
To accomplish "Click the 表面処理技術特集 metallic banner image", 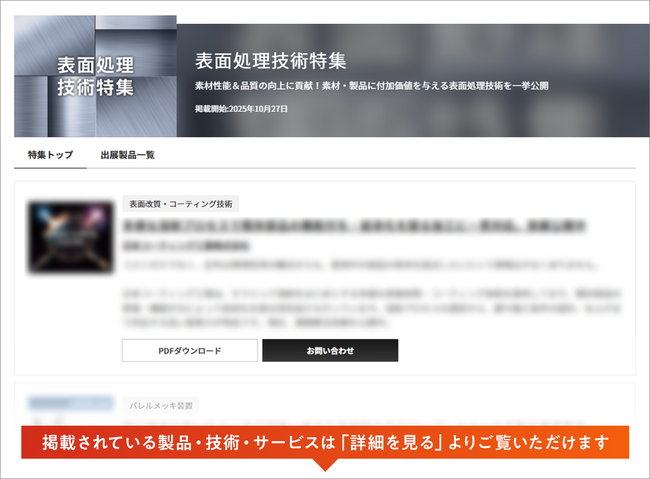I will (x=95, y=76).
